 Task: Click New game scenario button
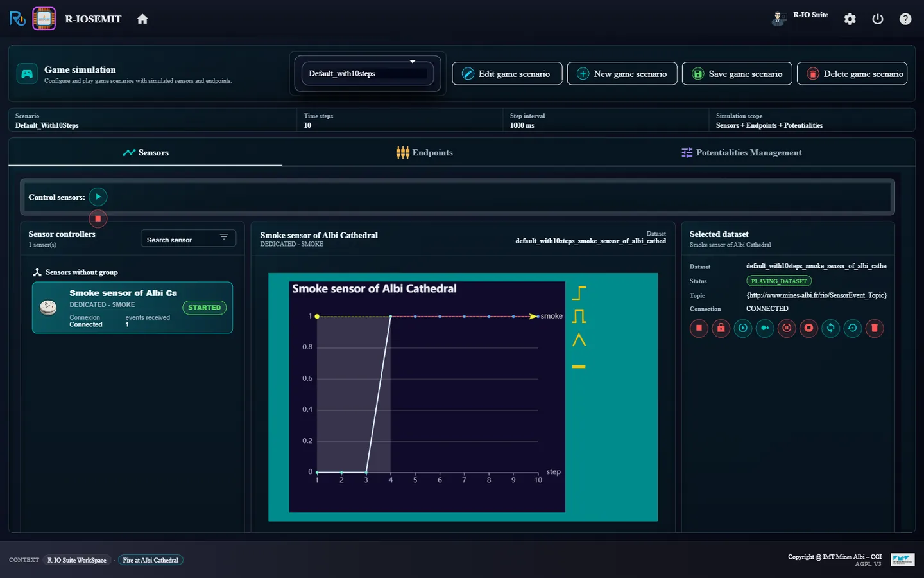point(622,74)
